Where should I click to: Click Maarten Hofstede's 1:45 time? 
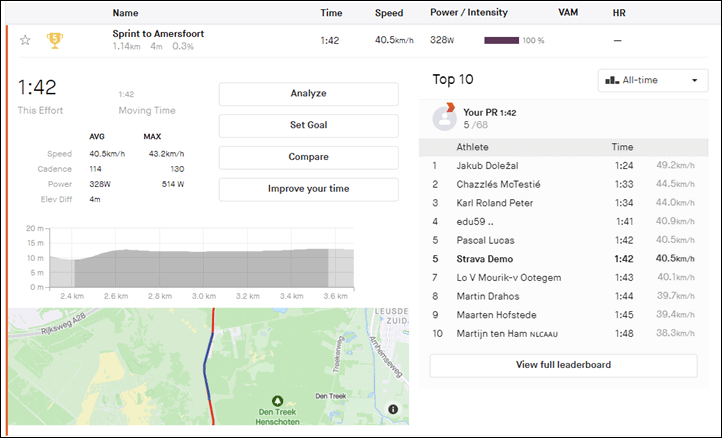coord(624,315)
